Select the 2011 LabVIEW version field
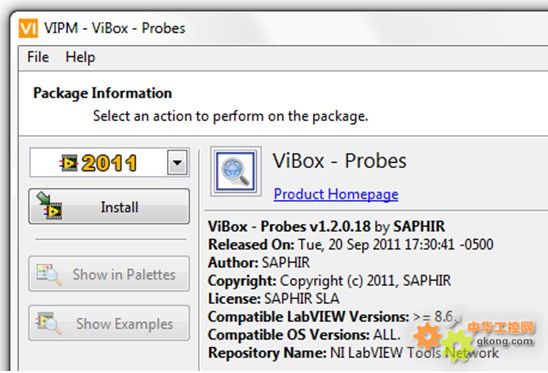Screen dimensions: 548x373 109,163
